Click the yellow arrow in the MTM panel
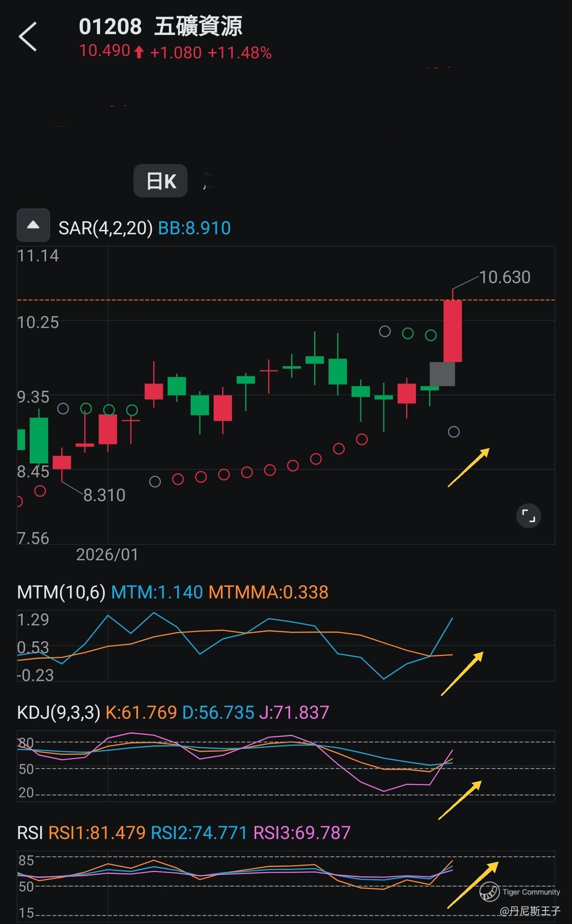This screenshot has width=572, height=924. coord(462,673)
